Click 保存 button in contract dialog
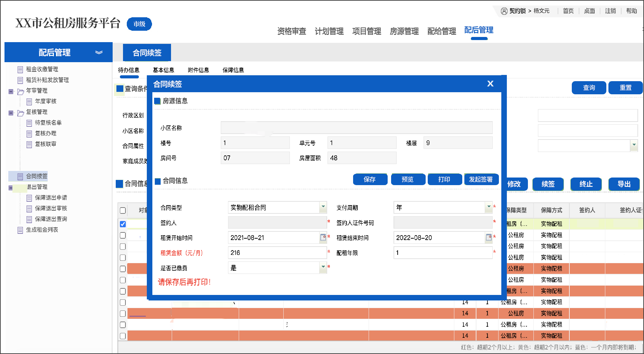The height and width of the screenshot is (354, 644). [370, 179]
